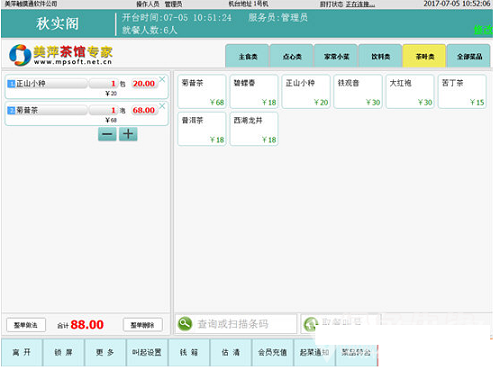Decrease quantity with the minus button

[107, 134]
